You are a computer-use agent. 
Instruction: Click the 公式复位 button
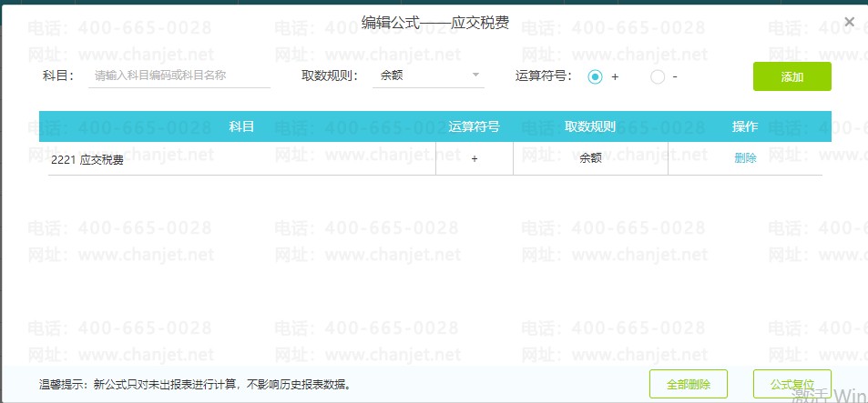point(792,384)
